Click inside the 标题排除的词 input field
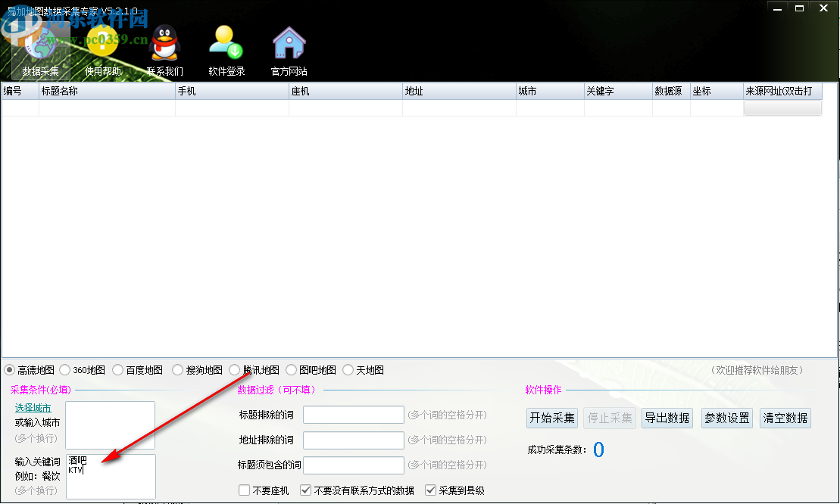This screenshot has width=840, height=504. [353, 414]
